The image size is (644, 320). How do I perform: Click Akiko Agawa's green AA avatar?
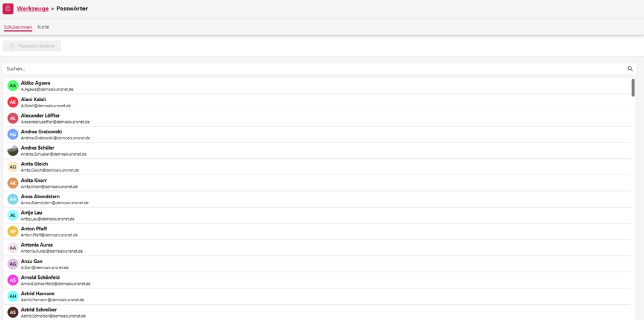13,86
